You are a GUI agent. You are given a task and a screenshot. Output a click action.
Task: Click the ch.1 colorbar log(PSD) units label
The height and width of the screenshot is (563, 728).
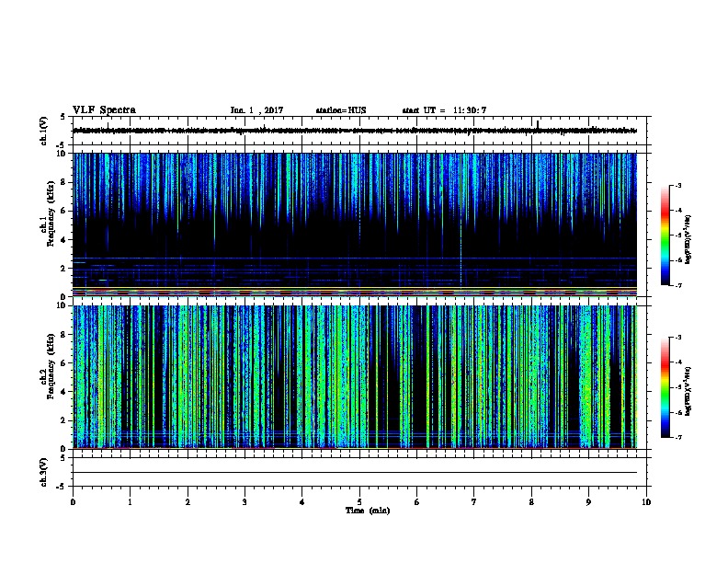[688, 240]
